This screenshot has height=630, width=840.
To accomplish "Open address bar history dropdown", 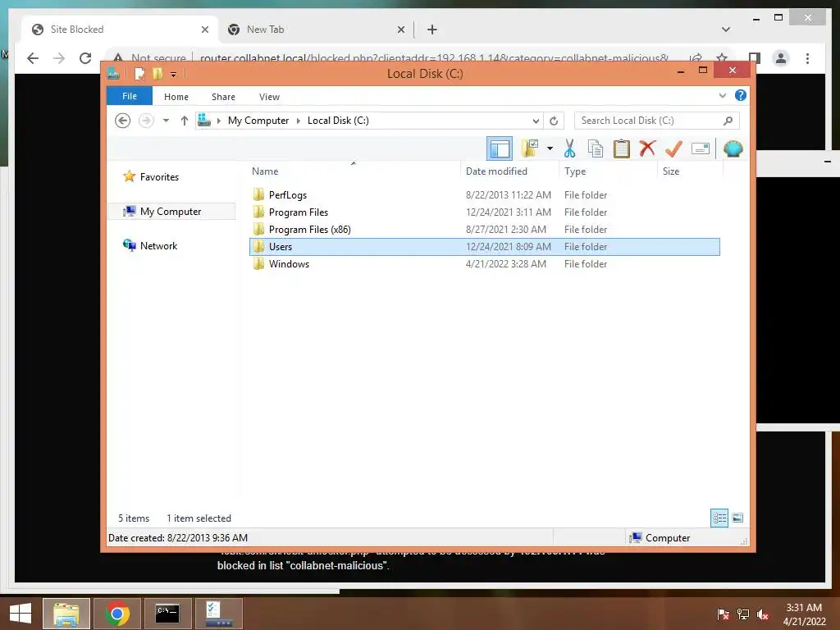I will point(536,121).
